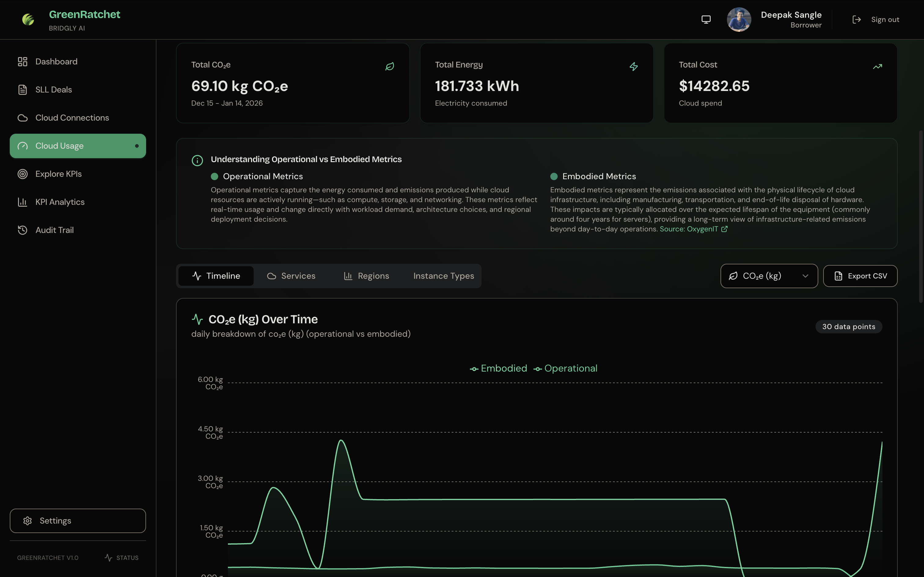Click the GreenRatchet leaf logo
The width and height of the screenshot is (924, 577).
(28, 20)
